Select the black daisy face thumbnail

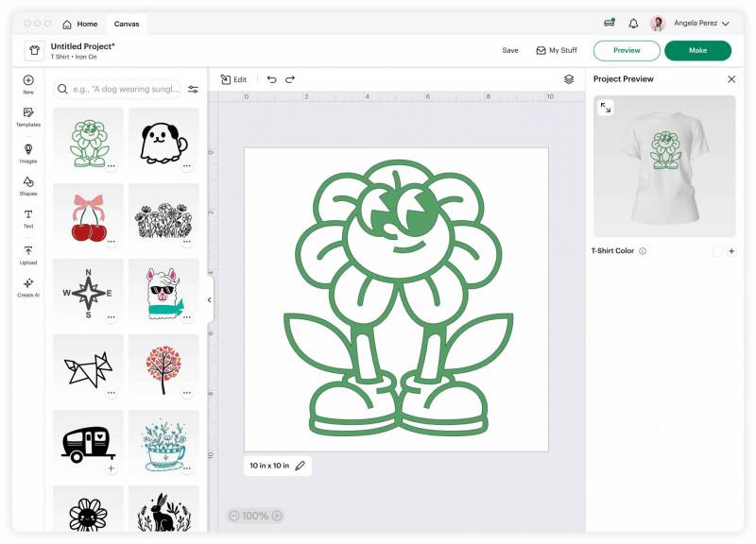pyautogui.click(x=88, y=509)
